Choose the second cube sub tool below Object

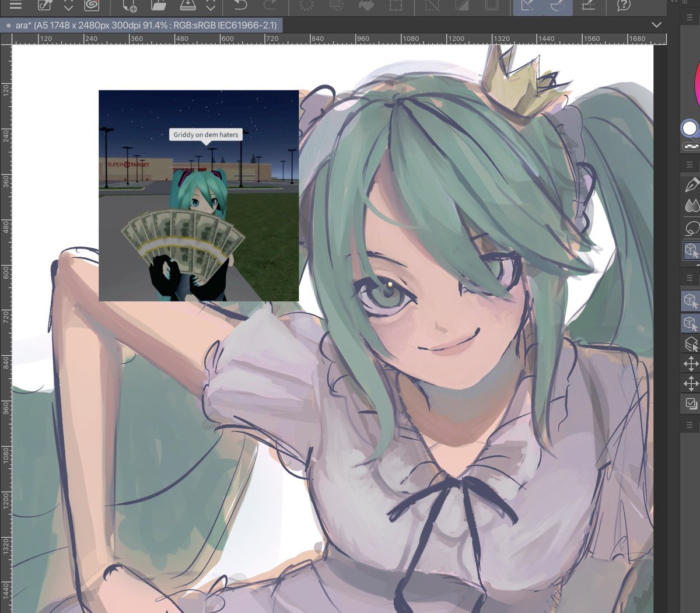691,323
